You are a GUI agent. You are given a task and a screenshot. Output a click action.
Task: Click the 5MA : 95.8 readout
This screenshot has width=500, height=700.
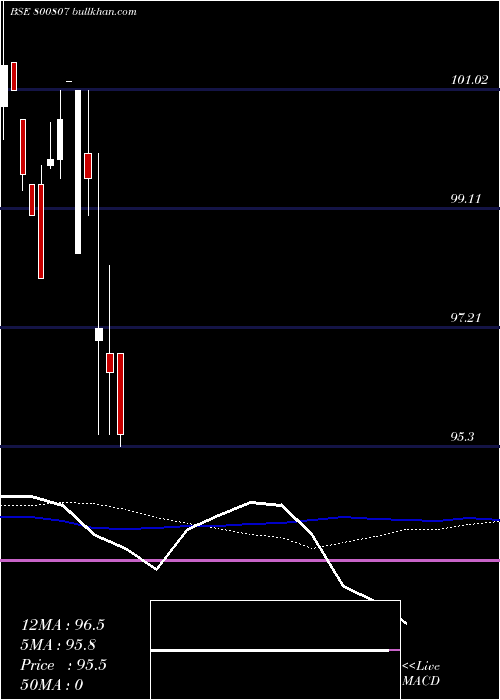click(x=58, y=645)
